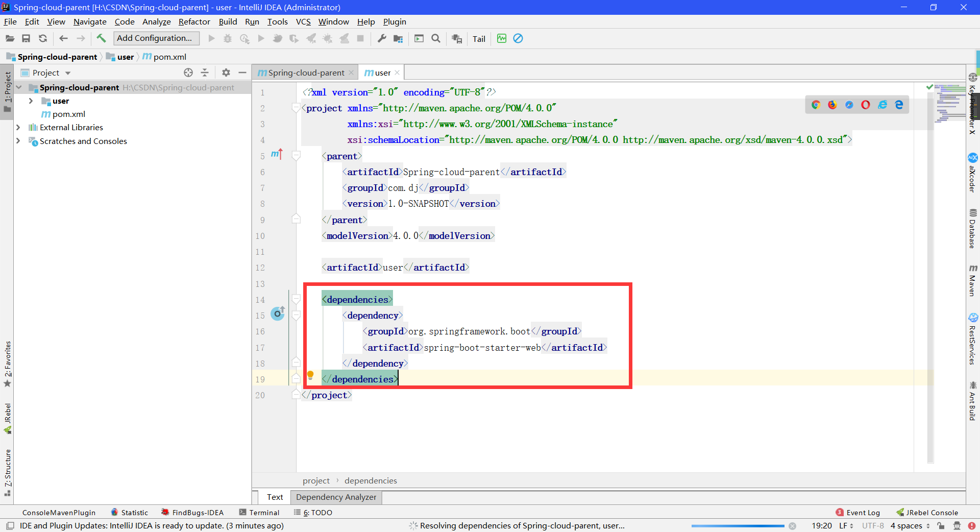The image size is (980, 532).
Task: Open the Plugin menu
Action: pos(395,21)
